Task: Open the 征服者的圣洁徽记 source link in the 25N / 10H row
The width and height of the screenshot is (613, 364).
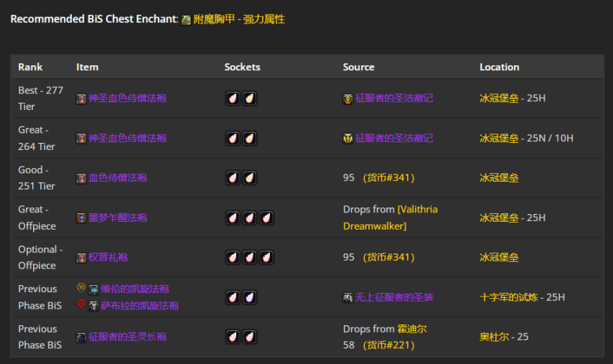Action: (x=394, y=138)
